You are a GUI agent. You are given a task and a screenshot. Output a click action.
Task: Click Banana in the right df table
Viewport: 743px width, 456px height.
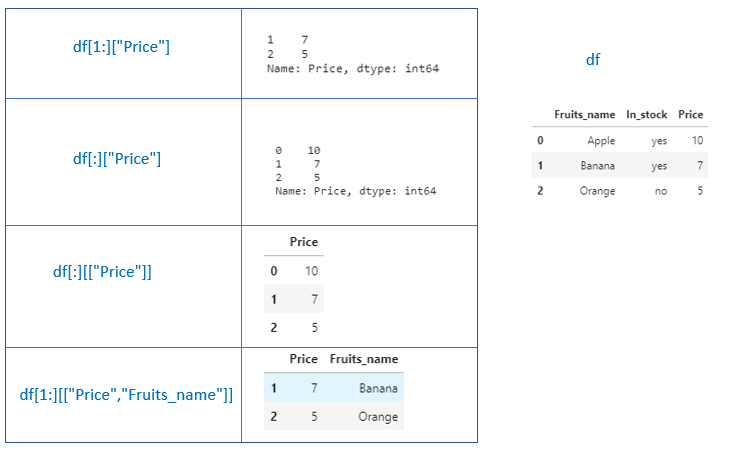pos(598,166)
